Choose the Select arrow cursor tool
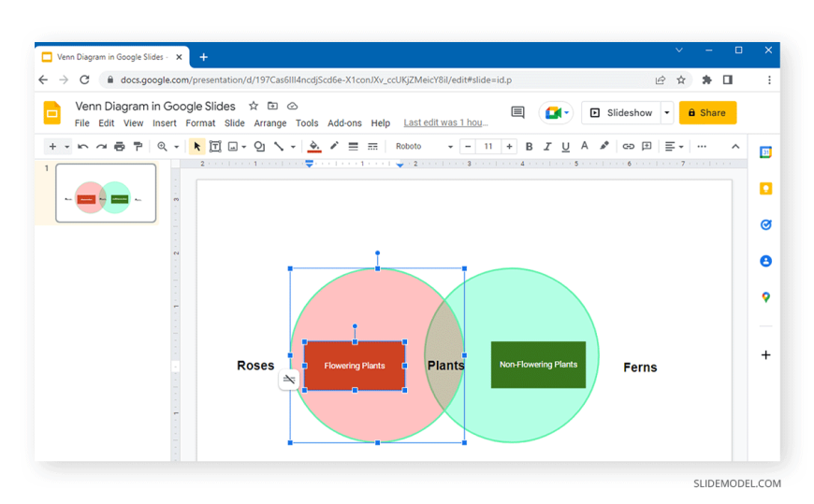The width and height of the screenshot is (814, 504). click(x=196, y=147)
